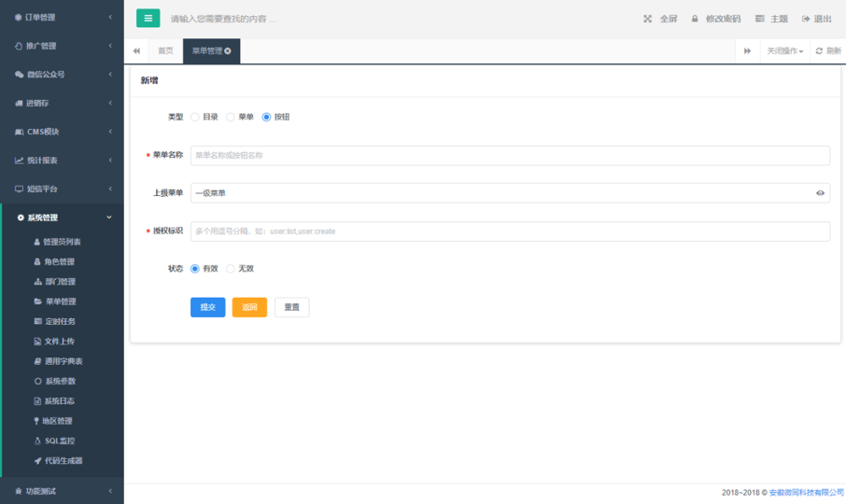Set status to 无效 radio

click(x=231, y=269)
